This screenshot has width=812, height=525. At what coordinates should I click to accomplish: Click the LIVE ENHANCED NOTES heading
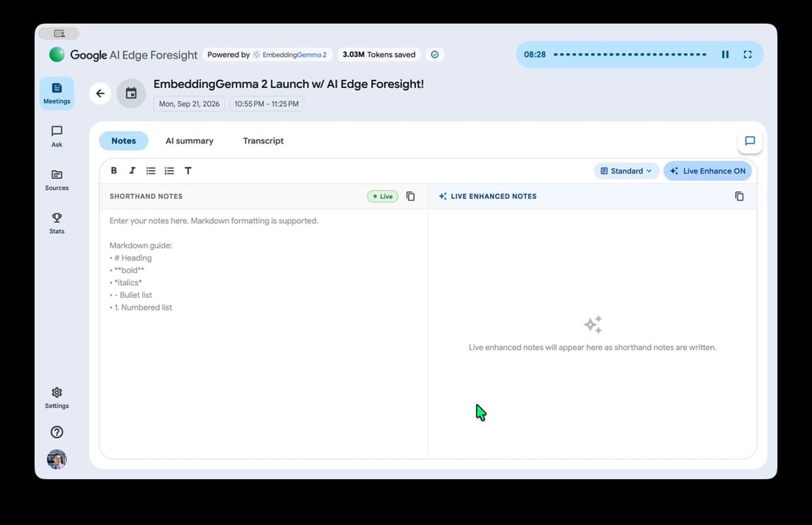click(493, 197)
